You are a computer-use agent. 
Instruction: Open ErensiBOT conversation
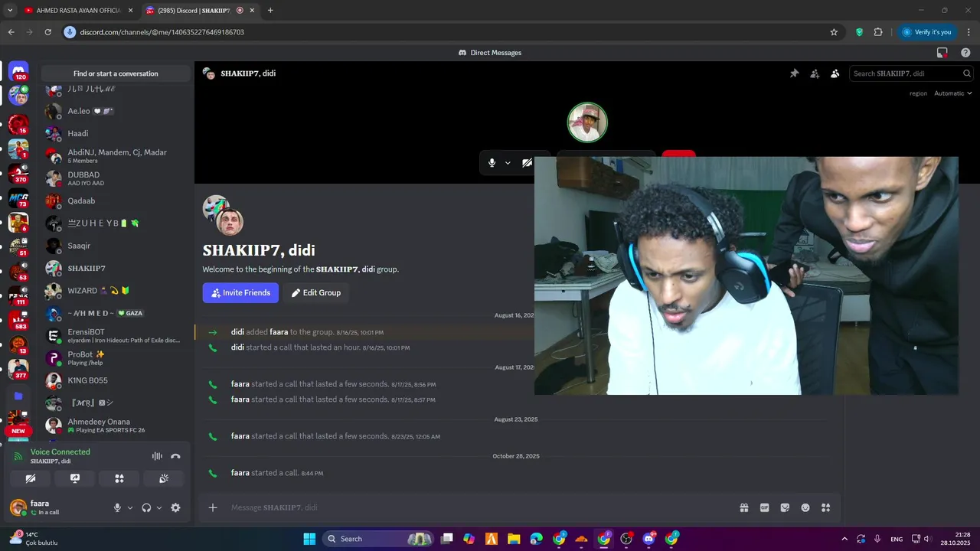116,335
